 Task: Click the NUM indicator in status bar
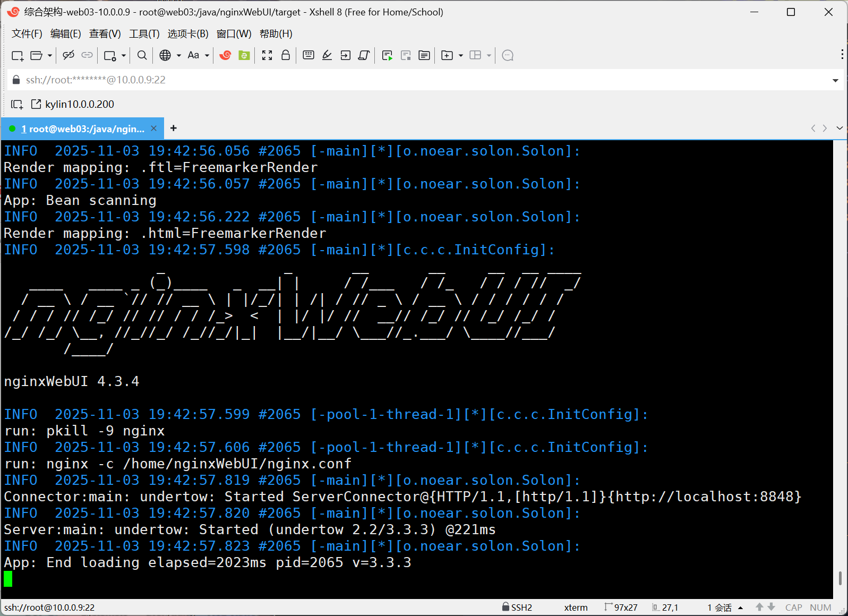pos(820,608)
